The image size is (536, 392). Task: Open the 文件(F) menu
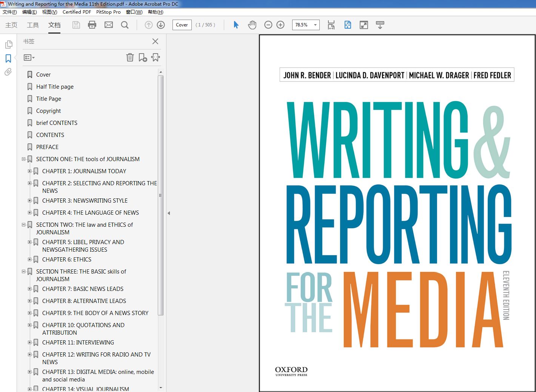[x=9, y=12]
